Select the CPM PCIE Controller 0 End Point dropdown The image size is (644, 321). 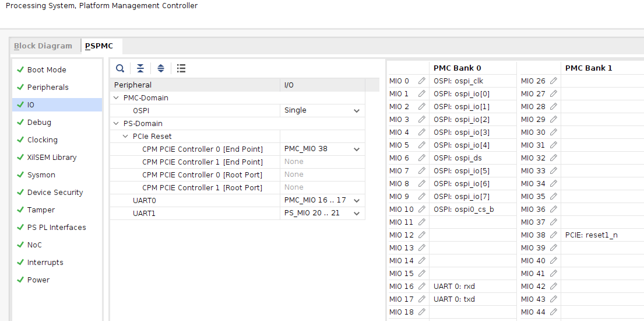(356, 149)
